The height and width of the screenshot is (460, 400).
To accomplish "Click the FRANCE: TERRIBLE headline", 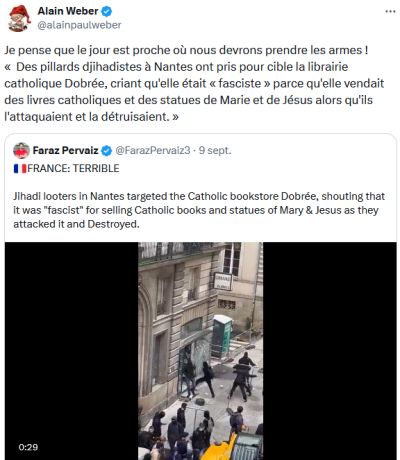I will (73, 168).
